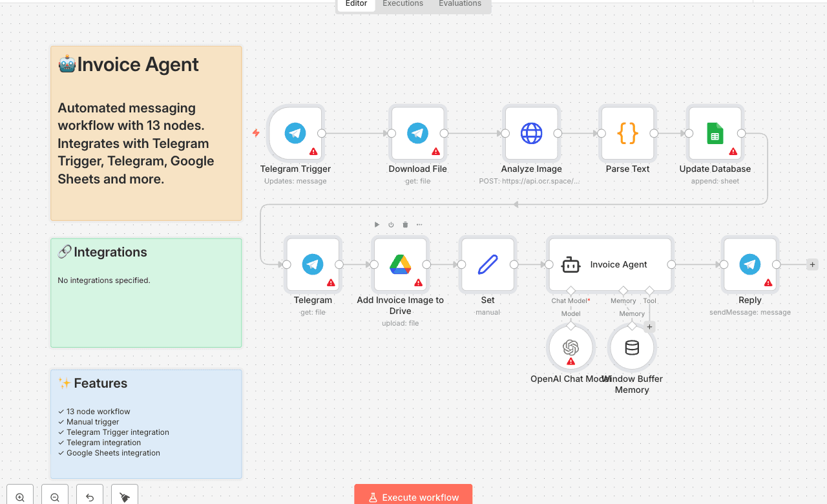Open the OpenAI Chat Model node
827x504 pixels.
point(571,347)
